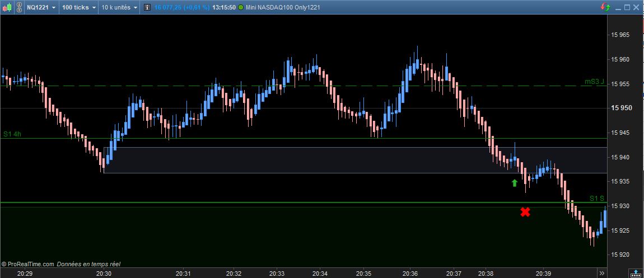Click the 20:30 time axis label
The height and width of the screenshot is (278, 644).
click(104, 273)
